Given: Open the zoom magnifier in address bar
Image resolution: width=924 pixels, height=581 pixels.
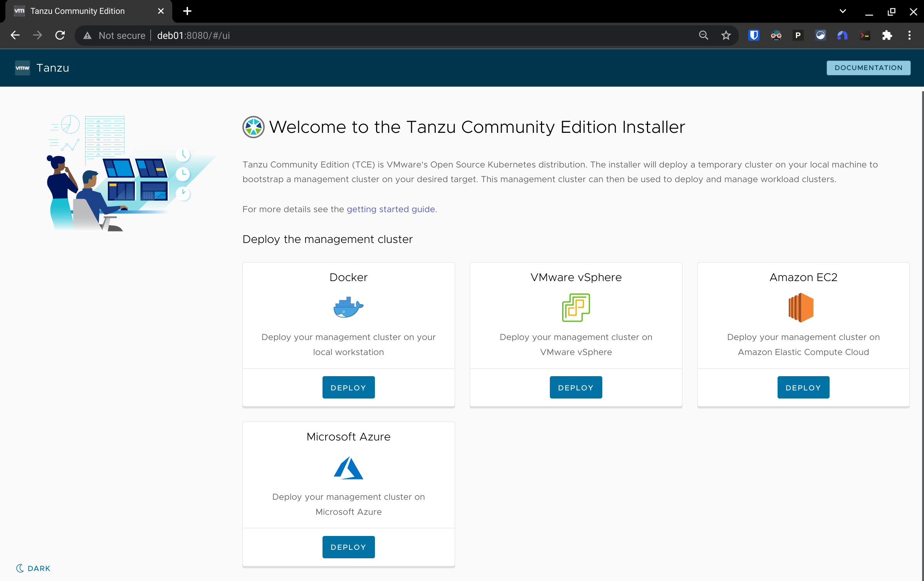Looking at the screenshot, I should (703, 35).
